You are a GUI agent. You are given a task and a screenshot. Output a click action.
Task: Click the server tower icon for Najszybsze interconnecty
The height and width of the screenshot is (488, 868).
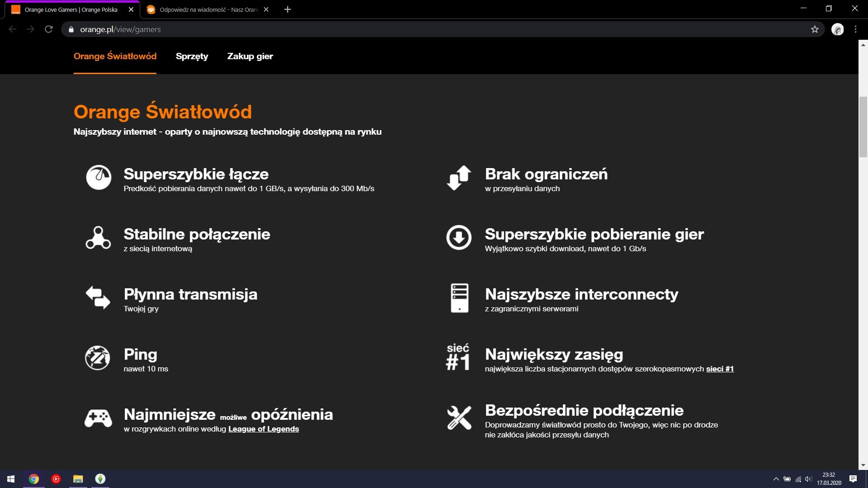point(459,298)
